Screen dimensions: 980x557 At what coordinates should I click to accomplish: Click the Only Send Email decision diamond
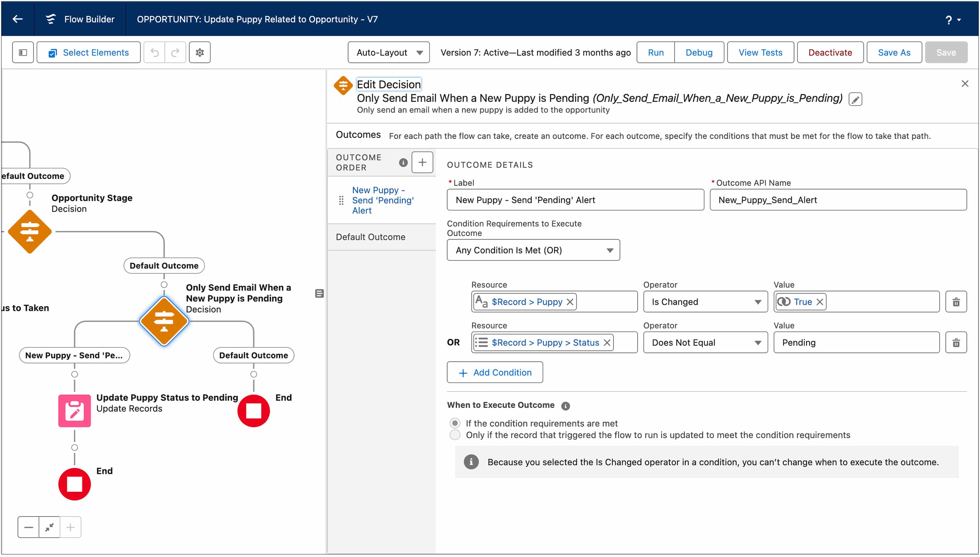point(164,322)
